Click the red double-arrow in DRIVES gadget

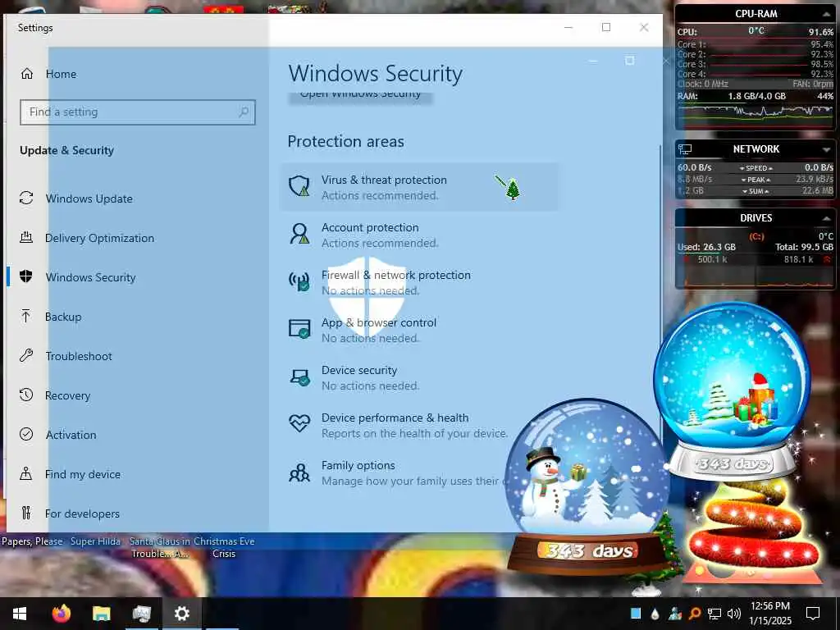[827, 259]
